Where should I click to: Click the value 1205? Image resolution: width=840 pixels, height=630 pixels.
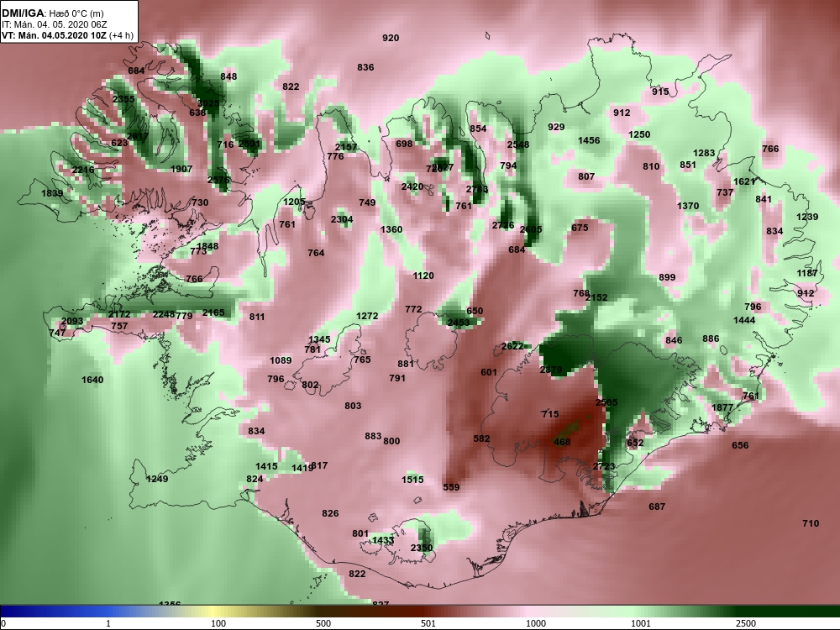pyautogui.click(x=294, y=202)
